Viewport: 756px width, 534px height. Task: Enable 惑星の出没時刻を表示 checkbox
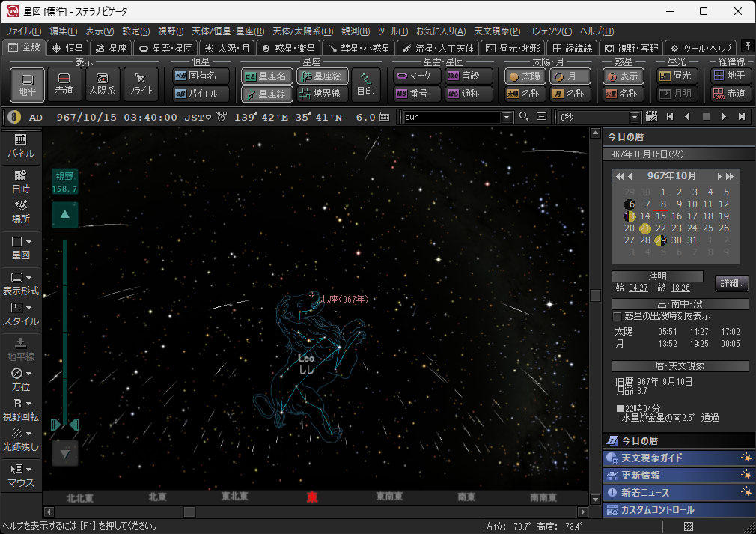pyautogui.click(x=618, y=316)
